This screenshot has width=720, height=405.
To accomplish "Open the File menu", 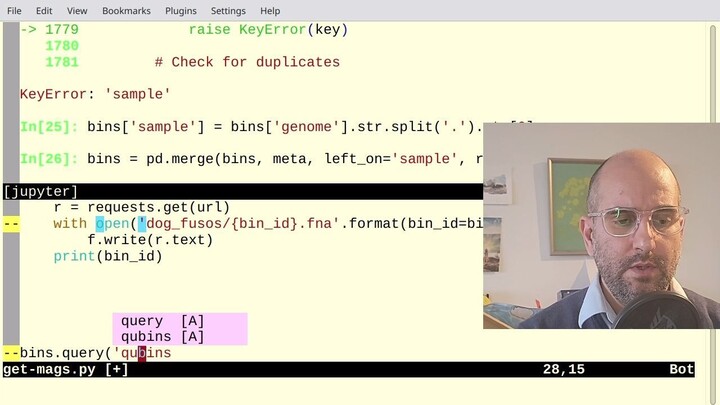I will pyautogui.click(x=14, y=10).
